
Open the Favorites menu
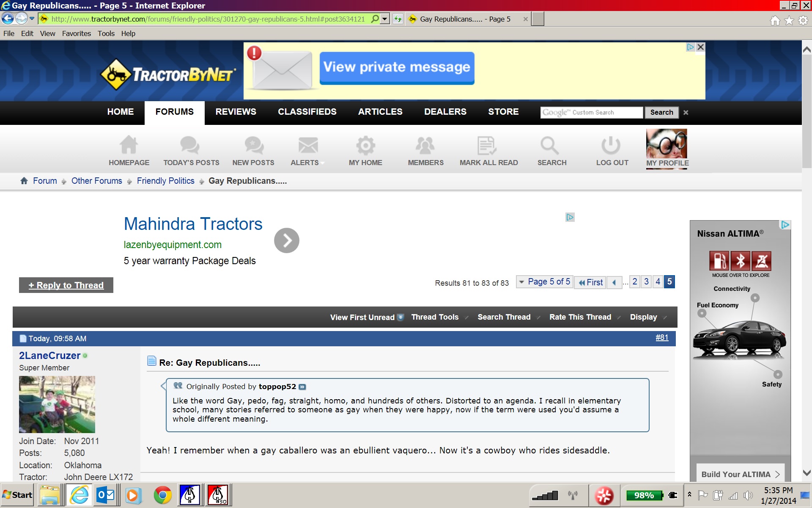(76, 33)
